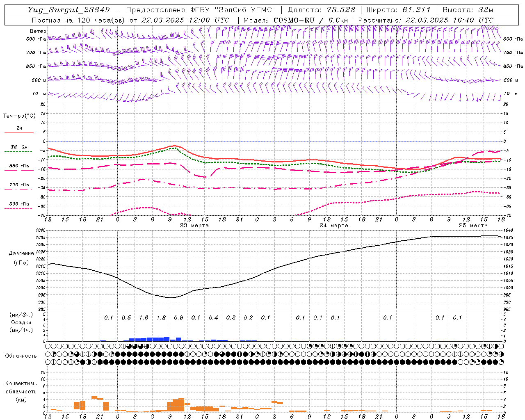
Task: Click the '23 марта' date label
Action: point(194,226)
